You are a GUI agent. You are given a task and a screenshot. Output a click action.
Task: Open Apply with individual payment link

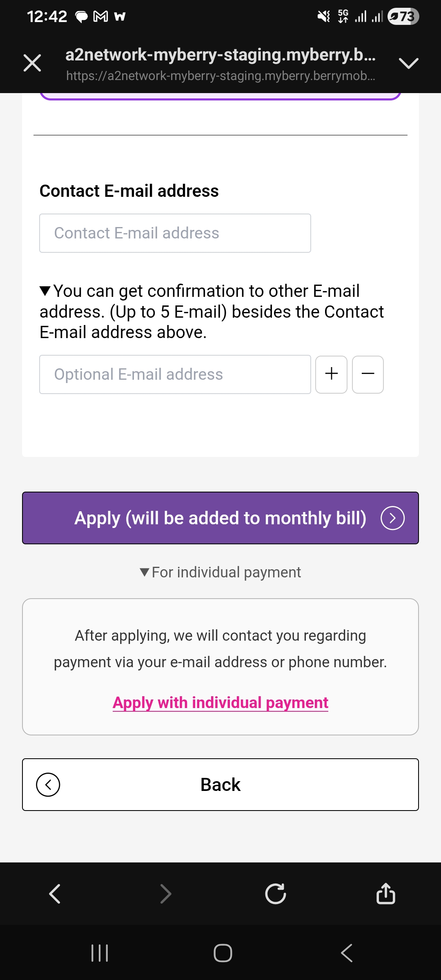pyautogui.click(x=220, y=703)
